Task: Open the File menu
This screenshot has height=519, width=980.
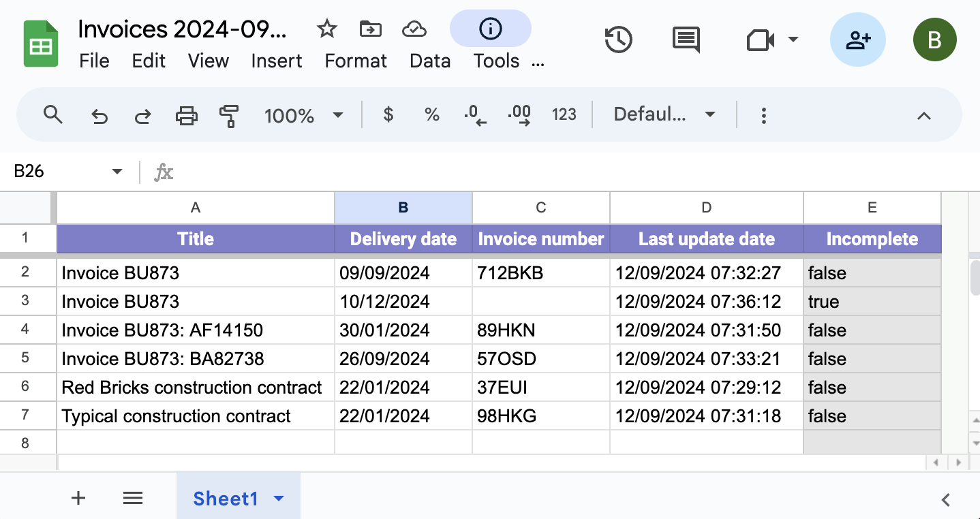Action: coord(94,61)
